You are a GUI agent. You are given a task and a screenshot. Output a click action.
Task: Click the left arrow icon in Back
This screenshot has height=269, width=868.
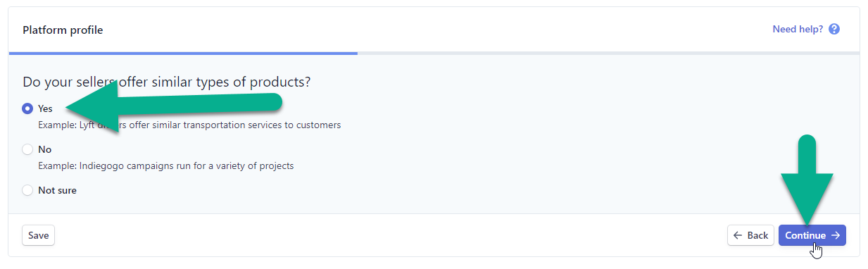click(738, 236)
